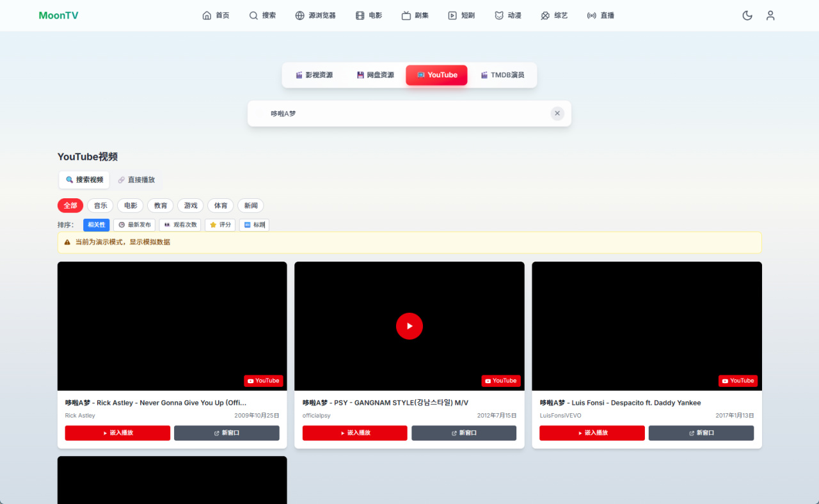The height and width of the screenshot is (504, 819).
Task: Open 搜索 in the navigation bar
Action: (x=262, y=15)
